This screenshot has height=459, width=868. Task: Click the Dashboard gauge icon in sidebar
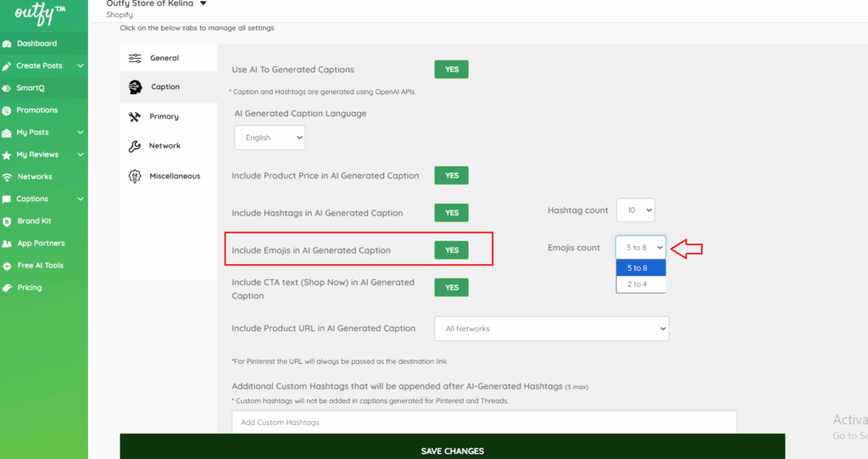click(8, 43)
